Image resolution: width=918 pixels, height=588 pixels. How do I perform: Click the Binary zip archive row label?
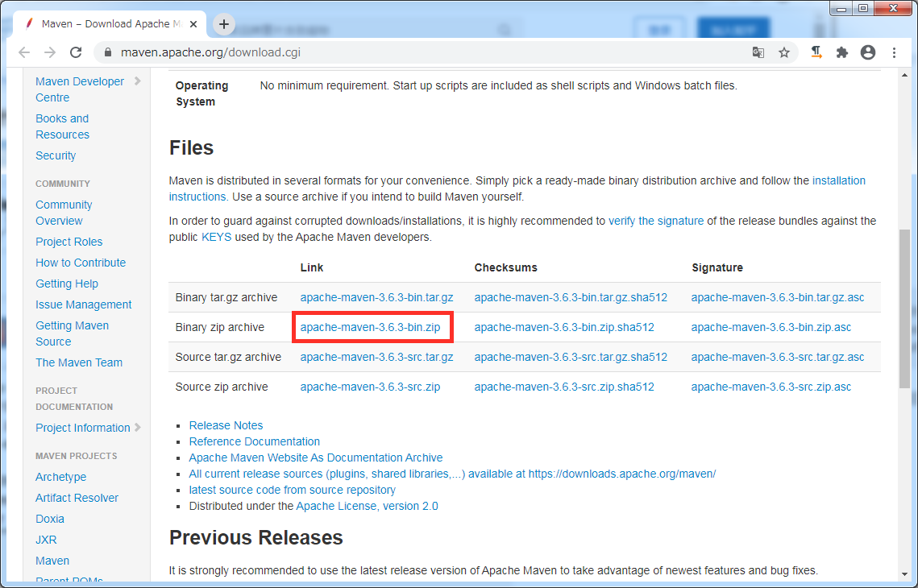pos(219,328)
